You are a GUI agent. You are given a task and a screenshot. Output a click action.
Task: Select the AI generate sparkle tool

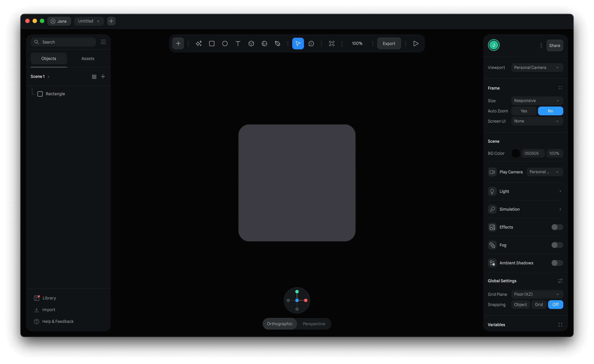point(199,44)
